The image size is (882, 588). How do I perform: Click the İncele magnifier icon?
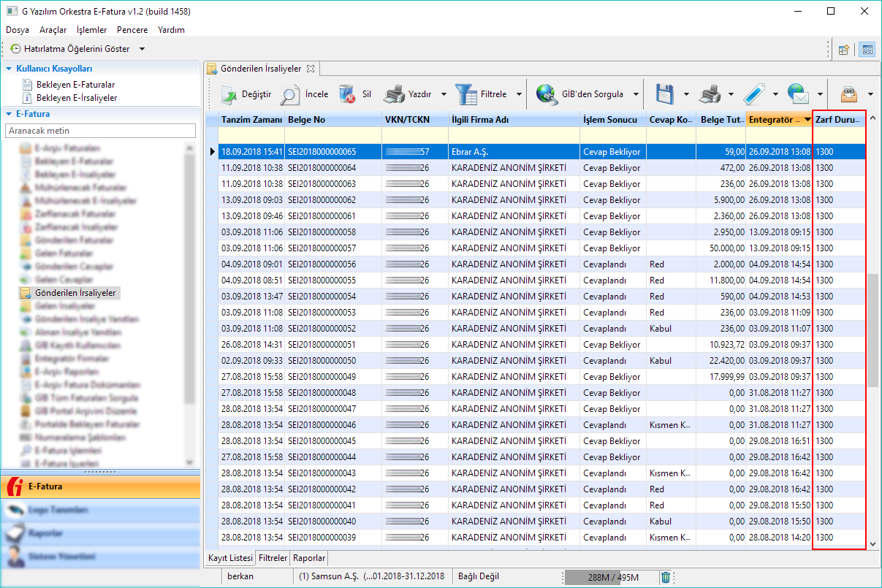290,94
